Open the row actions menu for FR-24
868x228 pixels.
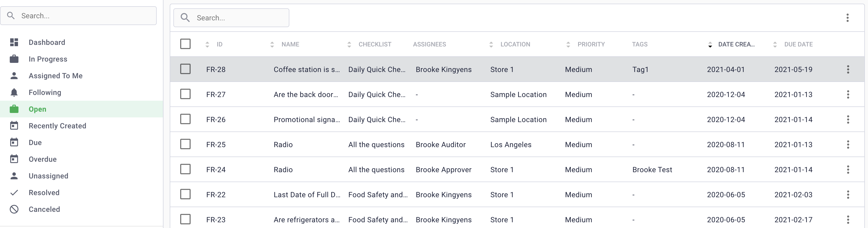(848, 169)
